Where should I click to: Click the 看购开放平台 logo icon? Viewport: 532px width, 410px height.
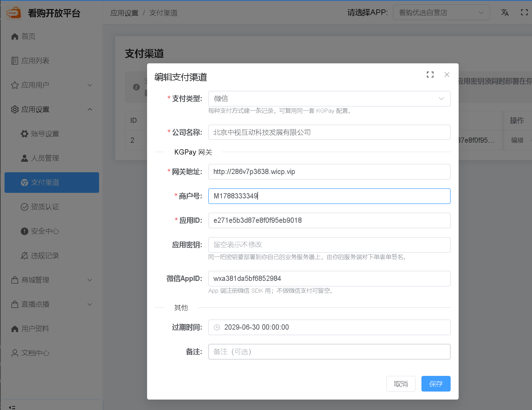(14, 13)
